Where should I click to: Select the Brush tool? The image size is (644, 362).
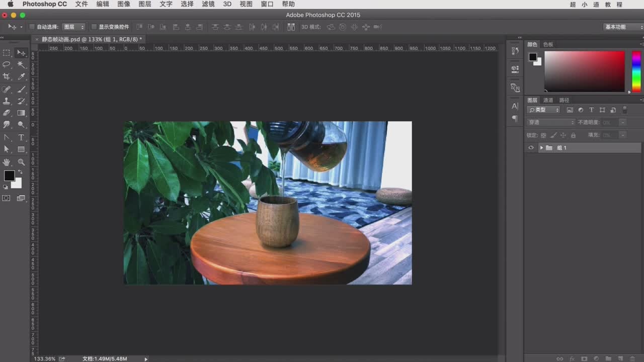(x=21, y=89)
